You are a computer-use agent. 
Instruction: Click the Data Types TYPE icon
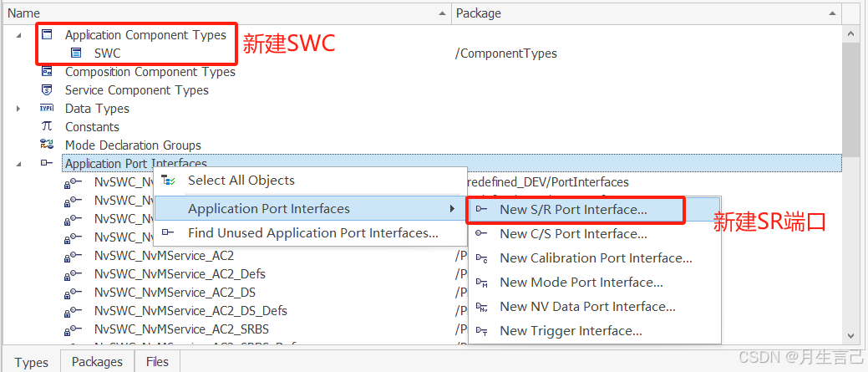coord(47,108)
